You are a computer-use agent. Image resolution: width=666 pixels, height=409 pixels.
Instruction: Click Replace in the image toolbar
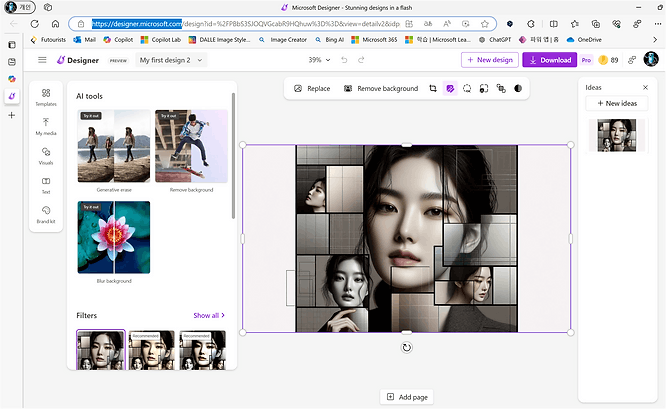(x=312, y=88)
